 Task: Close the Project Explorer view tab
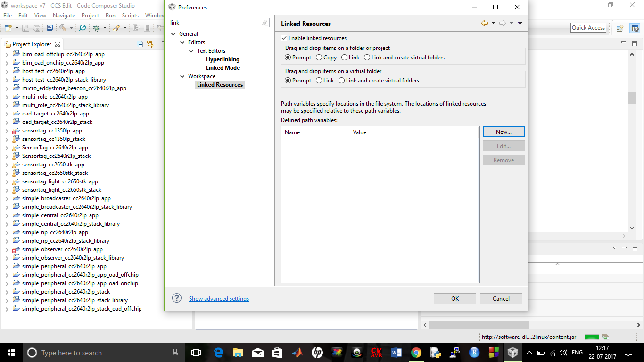[58, 44]
